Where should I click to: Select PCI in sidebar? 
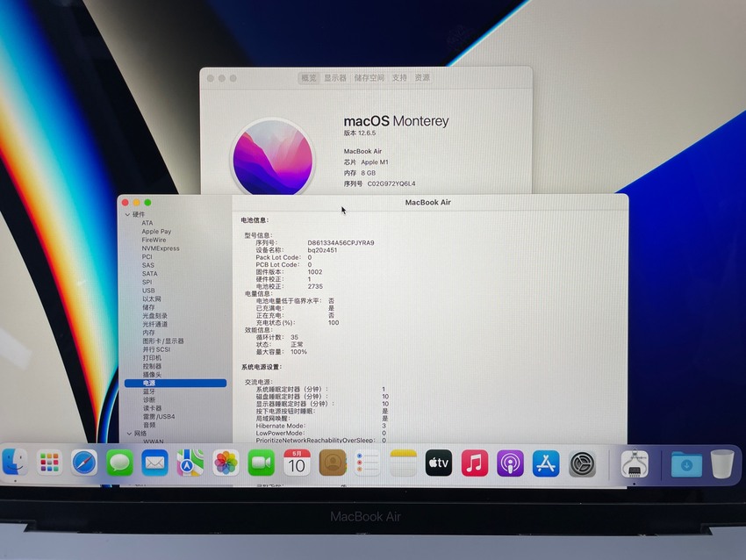147,256
